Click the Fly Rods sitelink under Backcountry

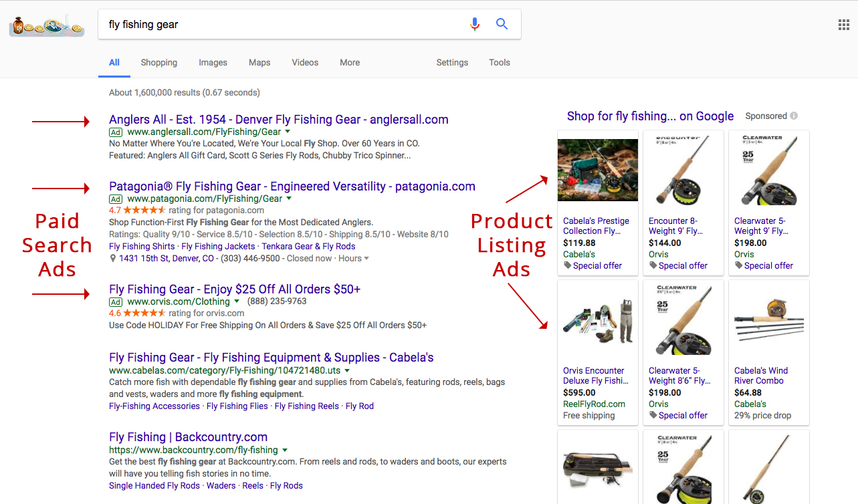[286, 486]
